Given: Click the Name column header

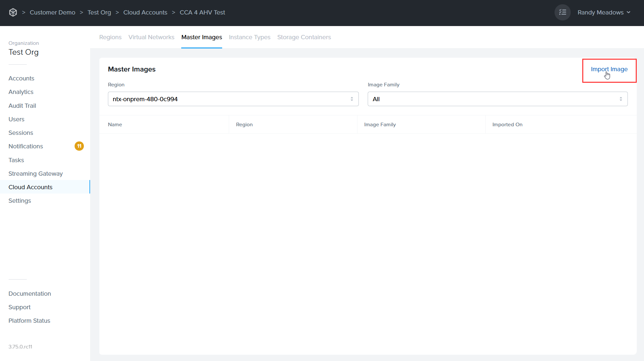Looking at the screenshot, I should click(x=115, y=124).
